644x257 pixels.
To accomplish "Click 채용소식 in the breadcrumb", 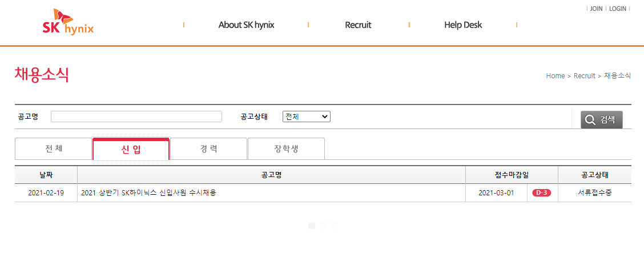I will pos(617,76).
